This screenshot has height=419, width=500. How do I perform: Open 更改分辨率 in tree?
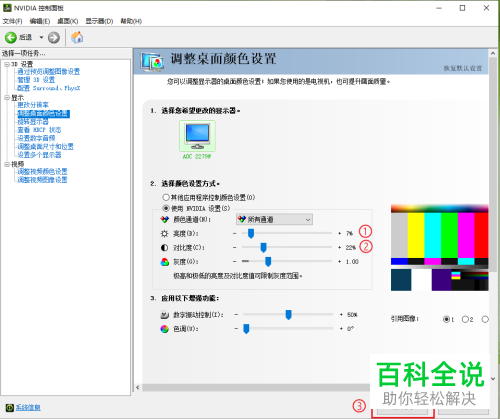tap(33, 105)
